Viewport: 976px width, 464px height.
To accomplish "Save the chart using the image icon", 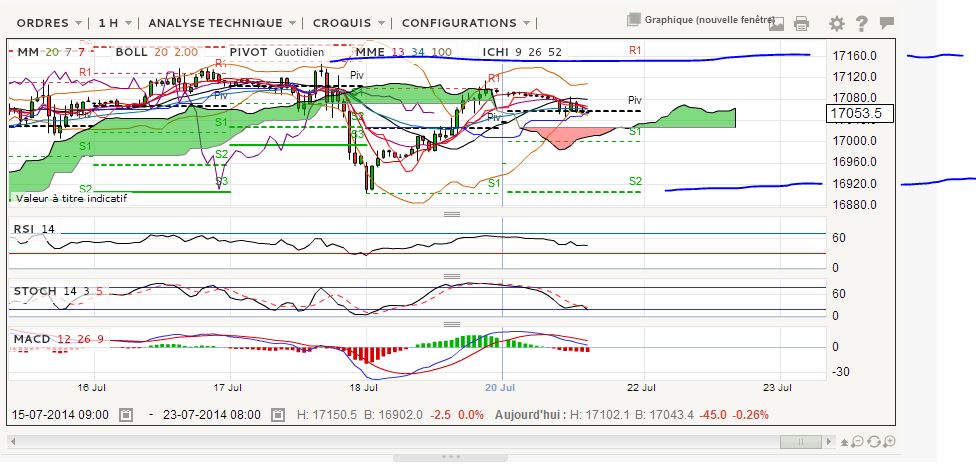I will point(776,24).
